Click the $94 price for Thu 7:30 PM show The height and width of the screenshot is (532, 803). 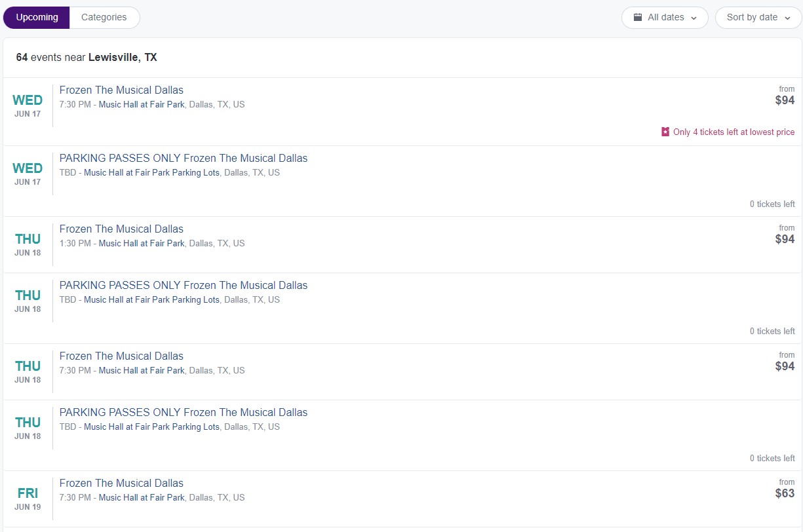pos(785,366)
